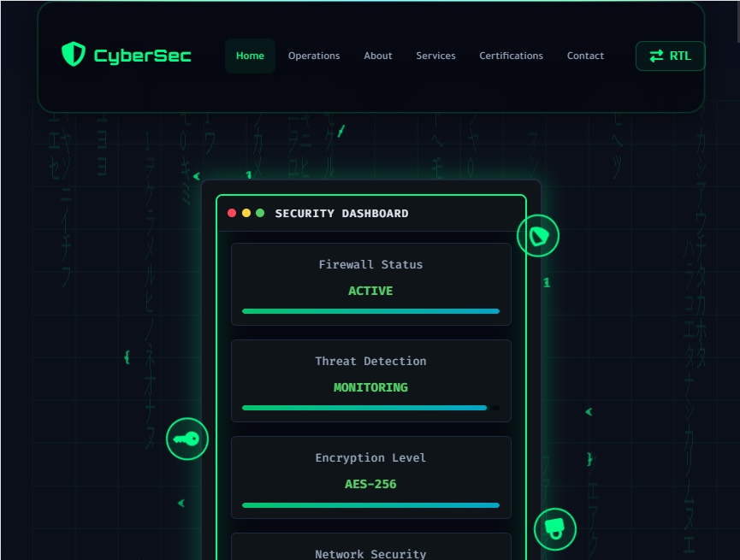740x560 pixels.
Task: Click the CyberSec brand name text
Action: coord(143,56)
